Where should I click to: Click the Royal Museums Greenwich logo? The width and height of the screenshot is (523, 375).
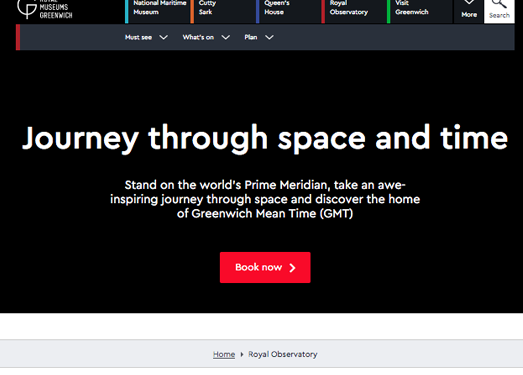(x=44, y=9)
